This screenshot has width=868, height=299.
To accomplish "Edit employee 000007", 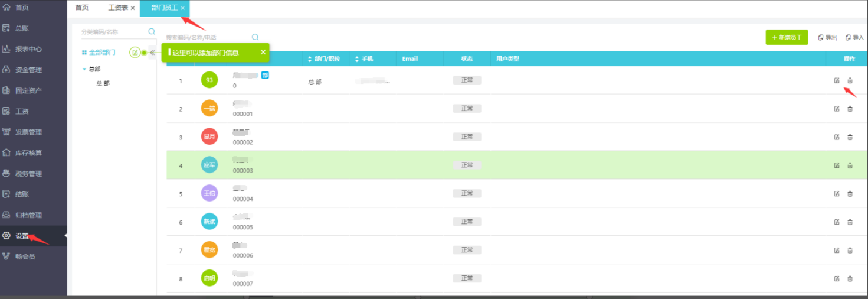I will (837, 278).
